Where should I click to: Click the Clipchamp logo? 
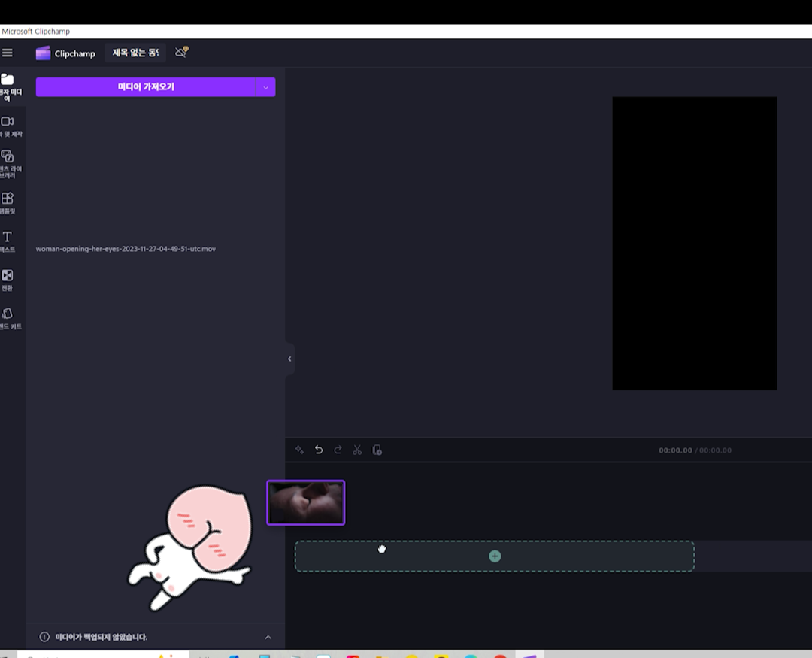(x=65, y=53)
